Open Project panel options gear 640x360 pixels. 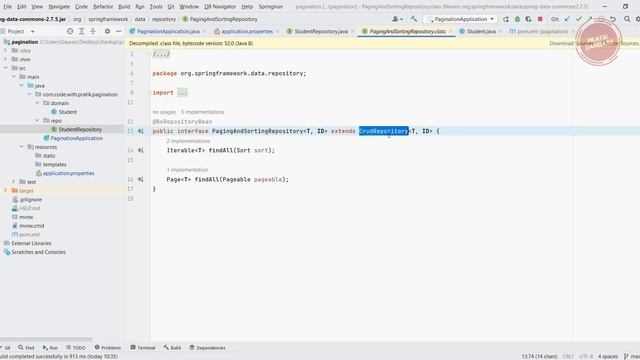click(x=107, y=31)
